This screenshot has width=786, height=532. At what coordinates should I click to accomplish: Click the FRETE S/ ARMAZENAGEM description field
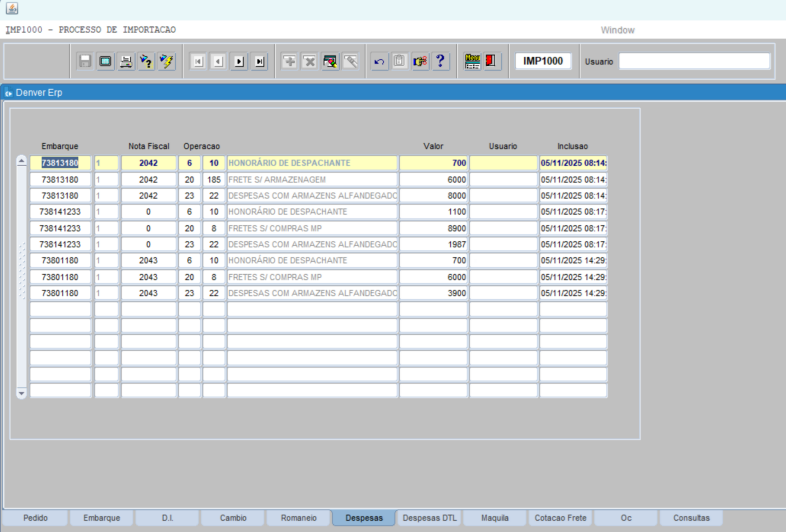pos(312,180)
